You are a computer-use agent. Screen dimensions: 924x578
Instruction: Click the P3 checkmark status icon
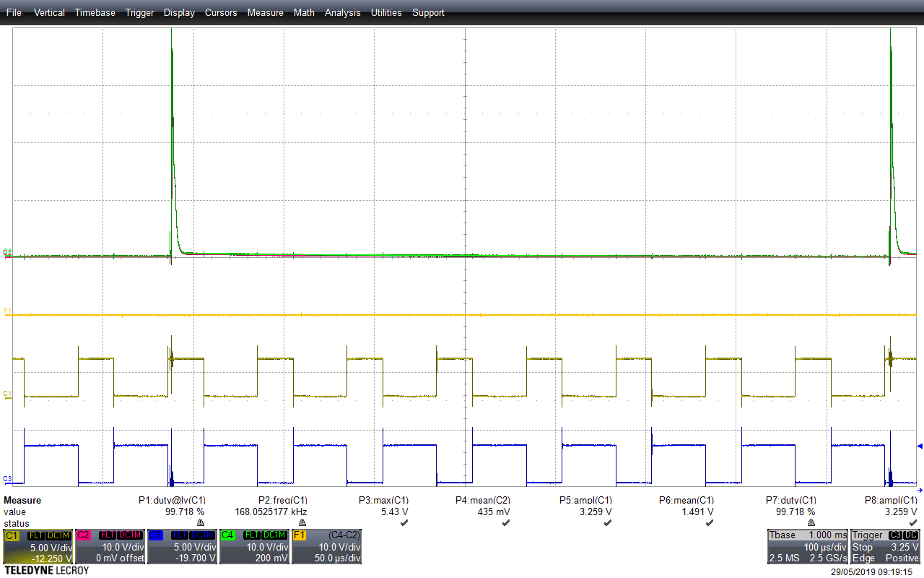[x=404, y=522]
